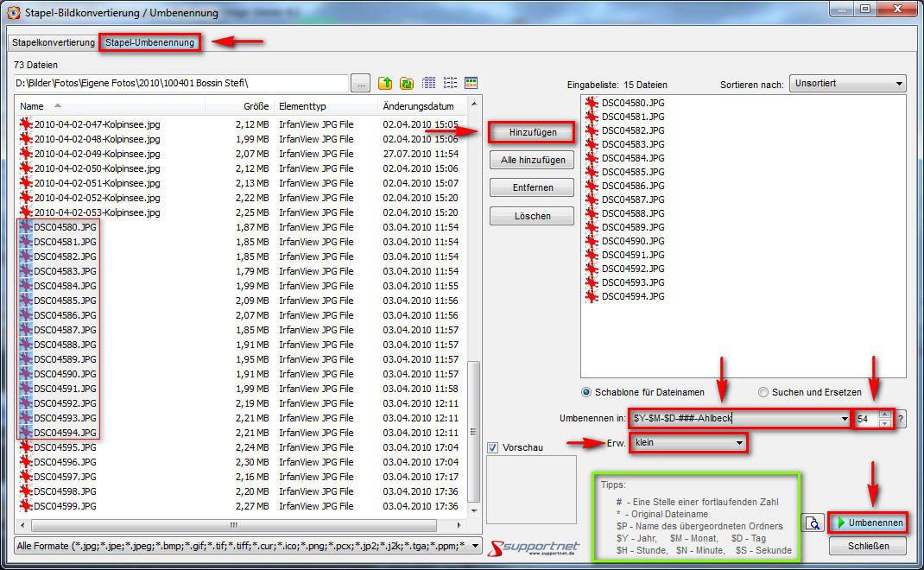924x570 pixels.
Task: Open the 'Sortieren nach' dropdown
Action: tap(847, 84)
